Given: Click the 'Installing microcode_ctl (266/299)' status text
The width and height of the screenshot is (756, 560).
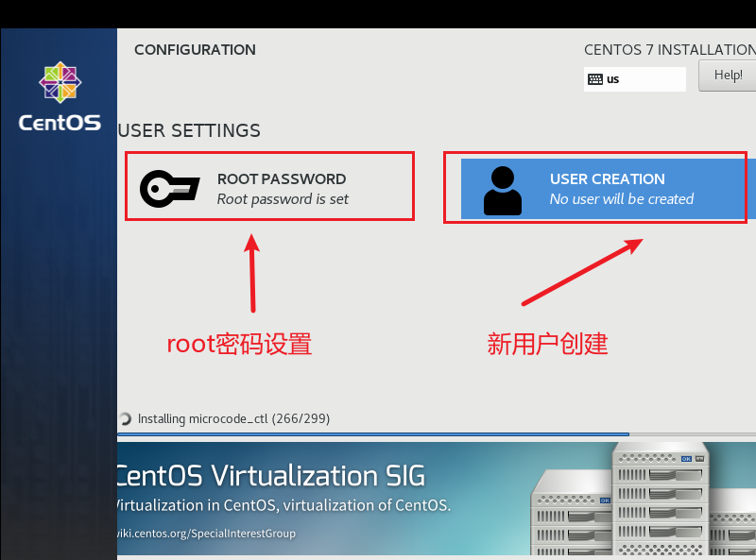Looking at the screenshot, I should (x=233, y=418).
